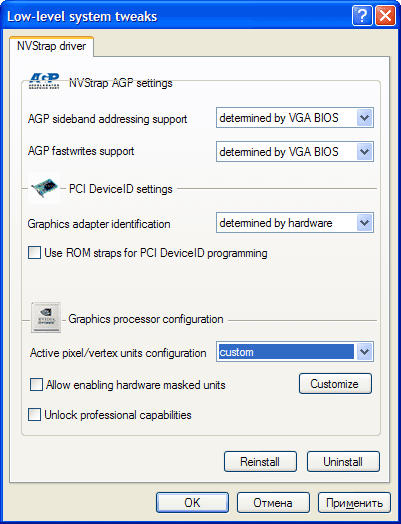The image size is (401, 524).
Task: Click the Отмена cancel button
Action: coord(273,502)
